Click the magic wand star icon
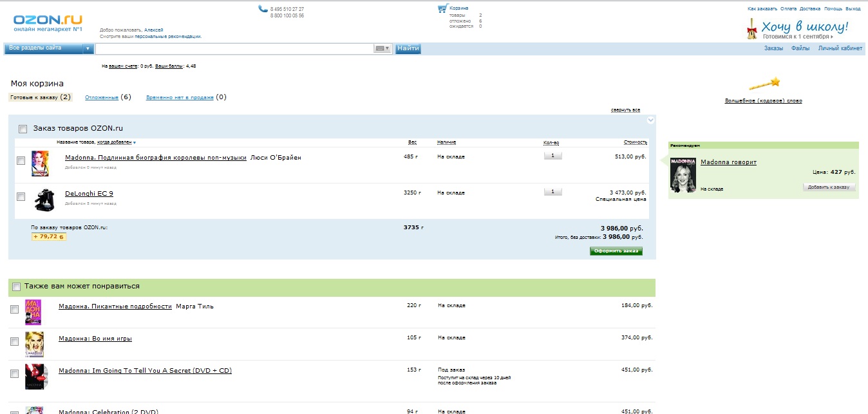 (764, 84)
